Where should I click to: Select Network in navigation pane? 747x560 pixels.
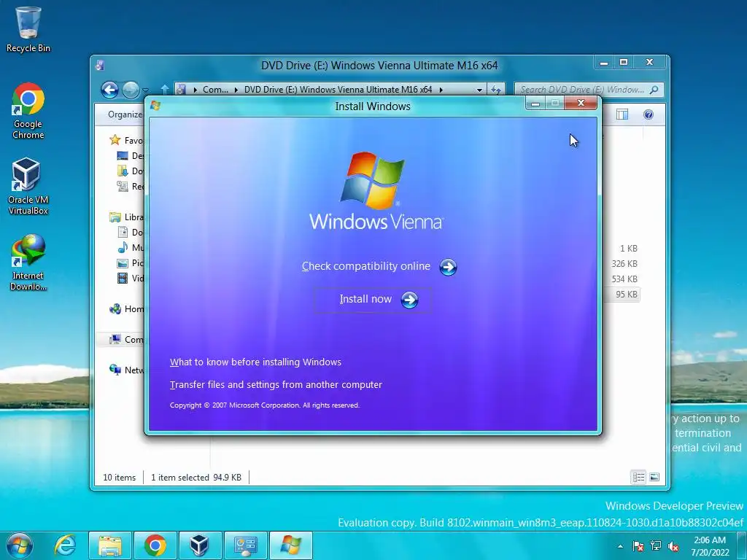[125, 370]
